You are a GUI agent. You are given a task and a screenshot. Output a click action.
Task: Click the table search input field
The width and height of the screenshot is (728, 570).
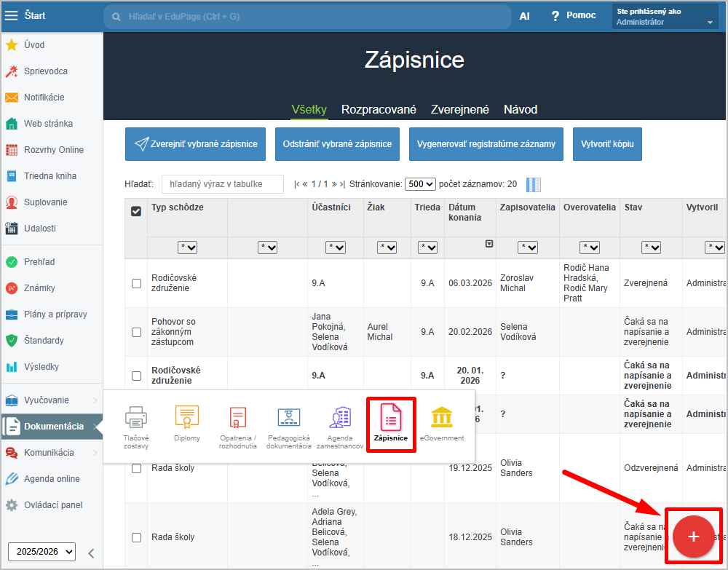coord(223,184)
